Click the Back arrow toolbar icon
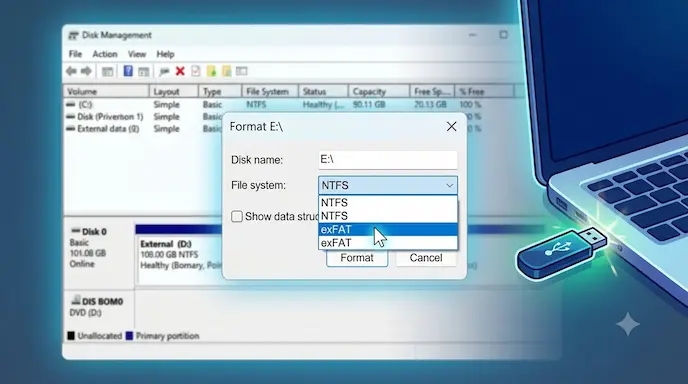688x384 pixels. (71, 71)
